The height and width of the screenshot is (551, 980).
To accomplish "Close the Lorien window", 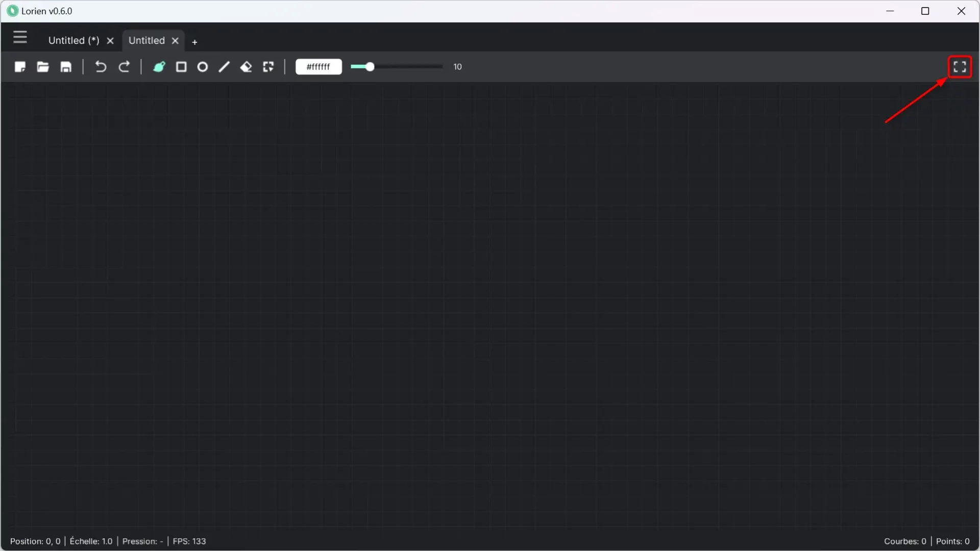I will [961, 11].
